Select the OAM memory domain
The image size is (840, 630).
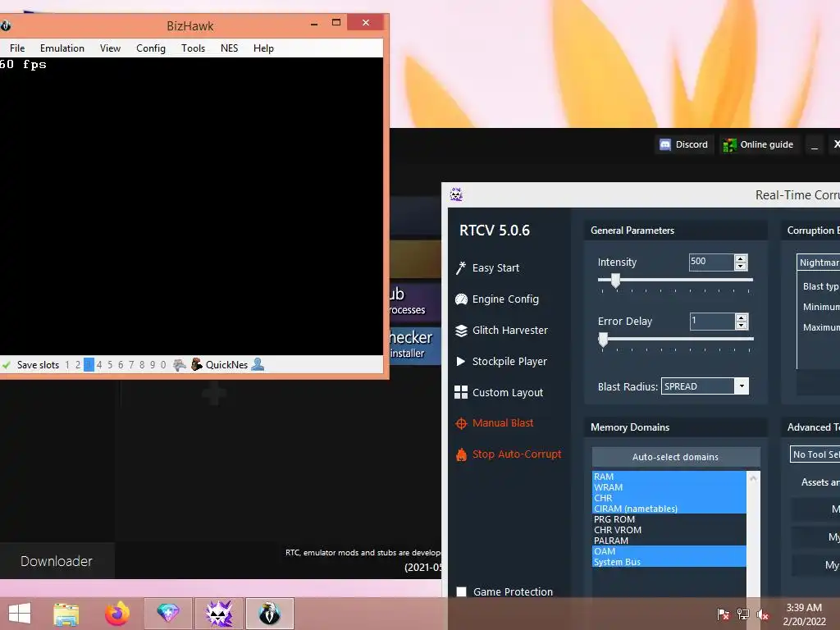pyautogui.click(x=669, y=551)
